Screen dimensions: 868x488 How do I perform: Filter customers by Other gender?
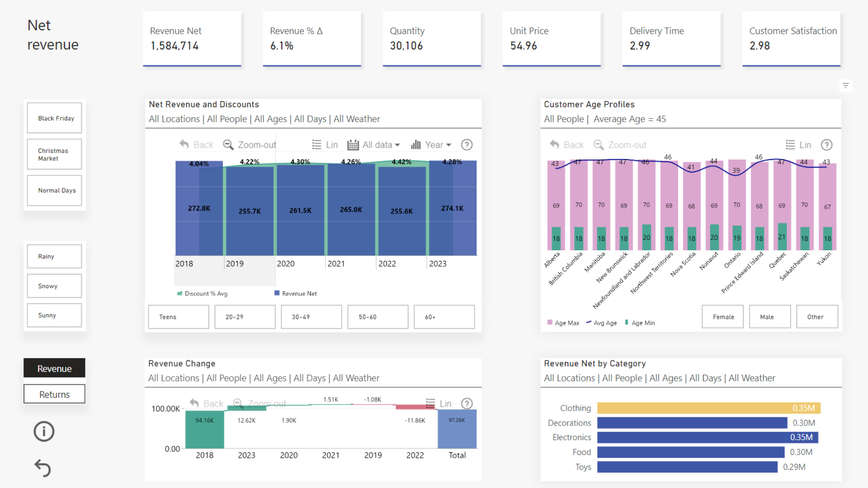click(x=817, y=317)
